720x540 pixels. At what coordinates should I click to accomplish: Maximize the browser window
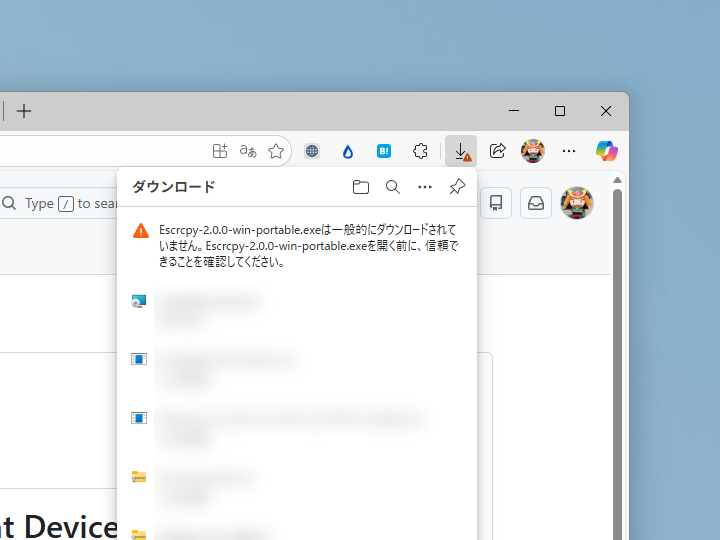tap(560, 111)
